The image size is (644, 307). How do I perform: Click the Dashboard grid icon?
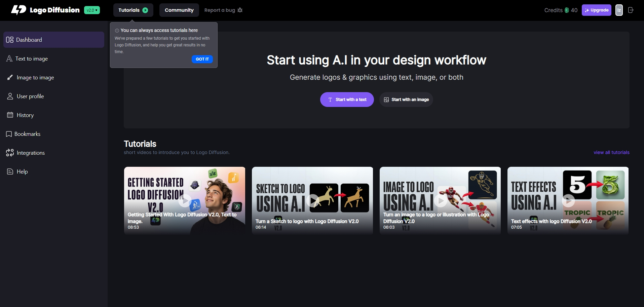[10, 40]
